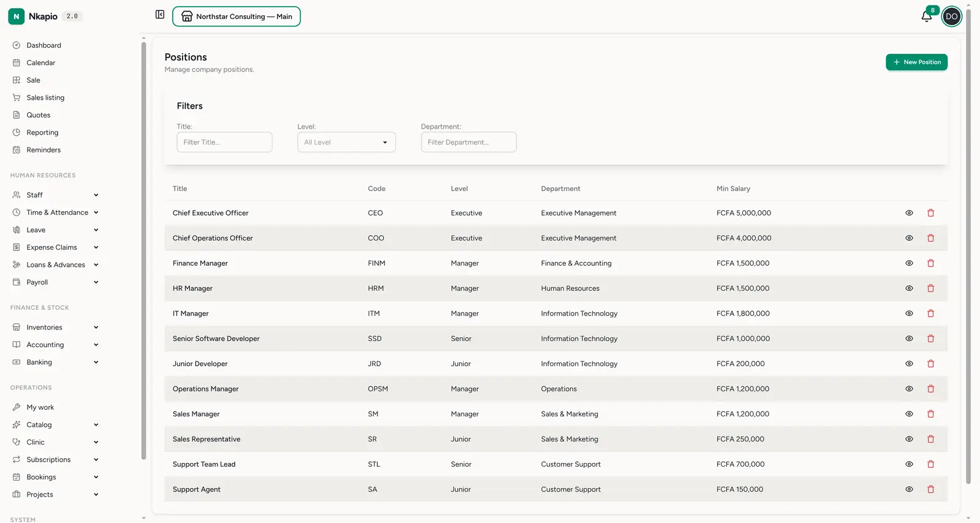
Task: Expand the Bookings menu section
Action: pyautogui.click(x=55, y=477)
